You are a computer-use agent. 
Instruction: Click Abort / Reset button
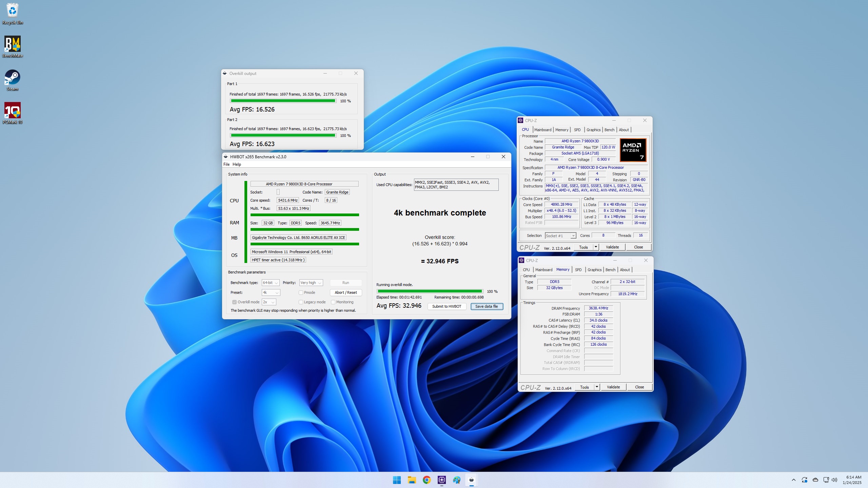pos(346,292)
